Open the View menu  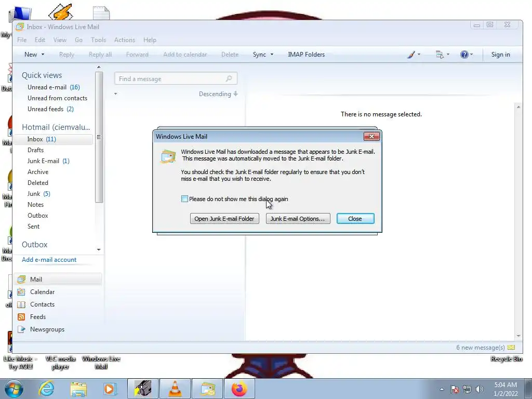[x=60, y=39]
